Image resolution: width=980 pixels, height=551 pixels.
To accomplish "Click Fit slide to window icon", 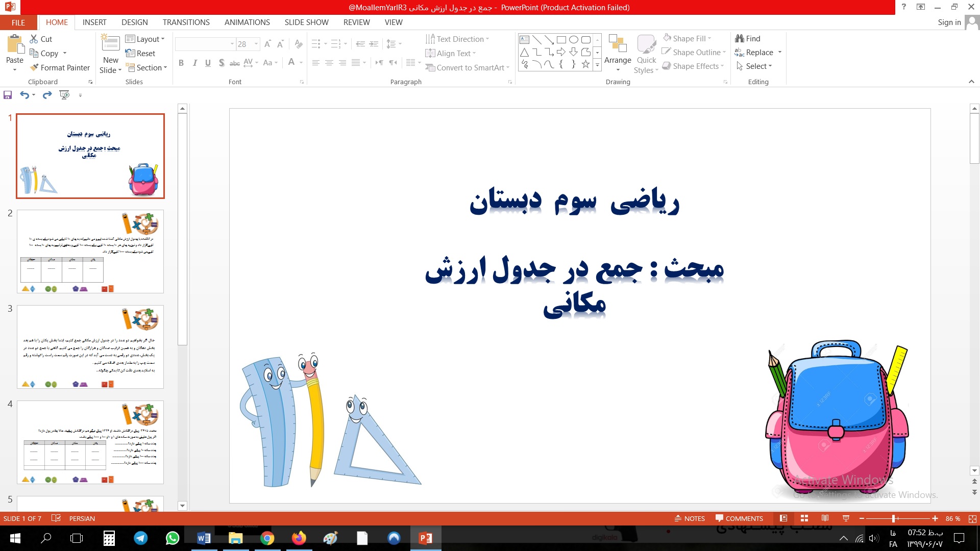I will (x=972, y=518).
